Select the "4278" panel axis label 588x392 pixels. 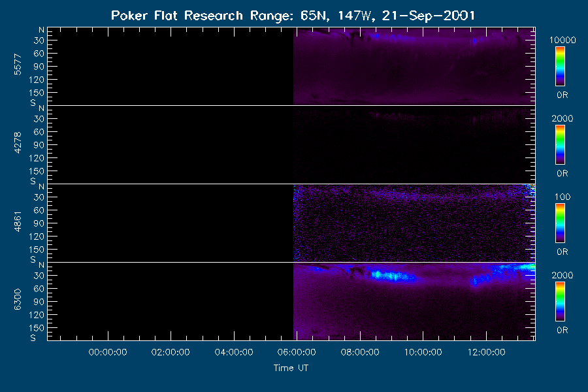[18, 143]
